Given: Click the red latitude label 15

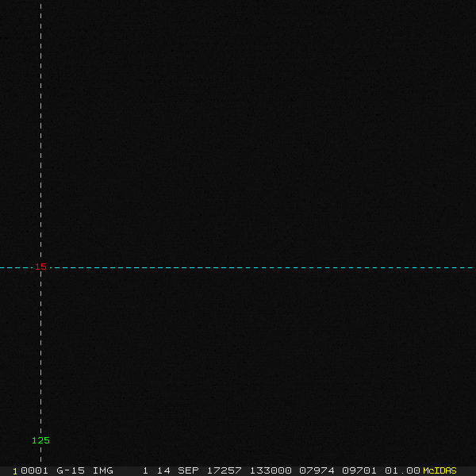Looking at the screenshot, I should [x=40, y=267].
